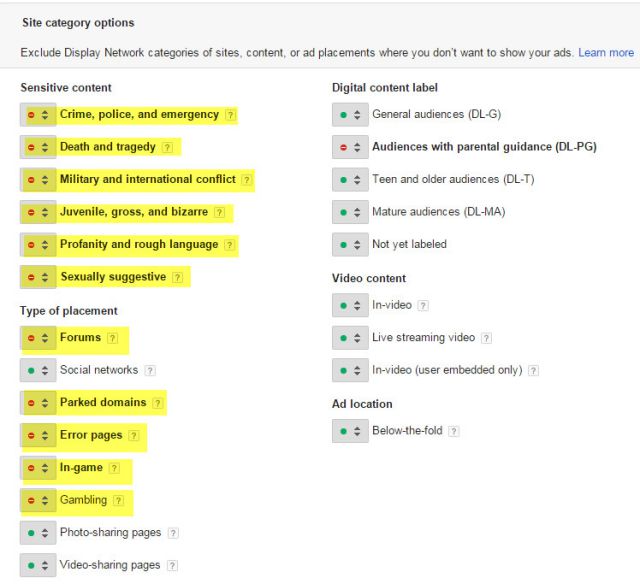
Task: Toggle exclusion for Gambling placement
Action: pos(38,500)
